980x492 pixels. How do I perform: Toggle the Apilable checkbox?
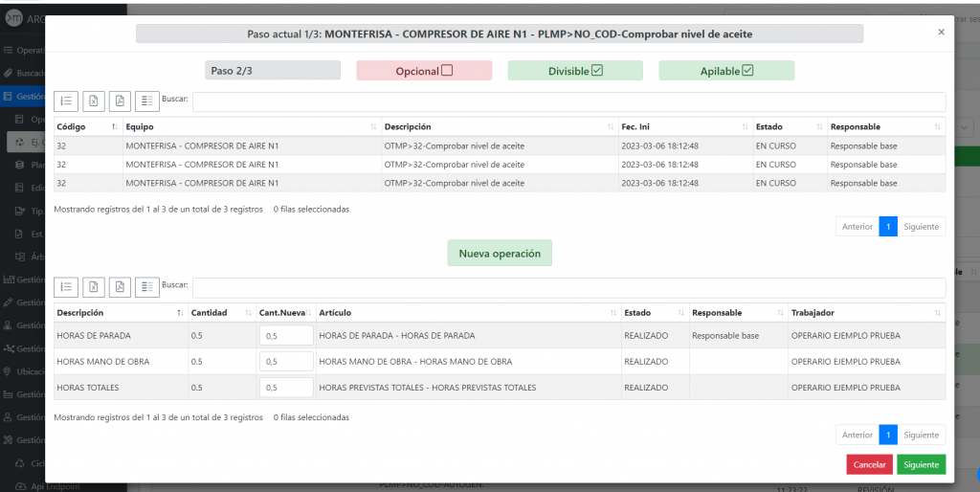coord(748,71)
